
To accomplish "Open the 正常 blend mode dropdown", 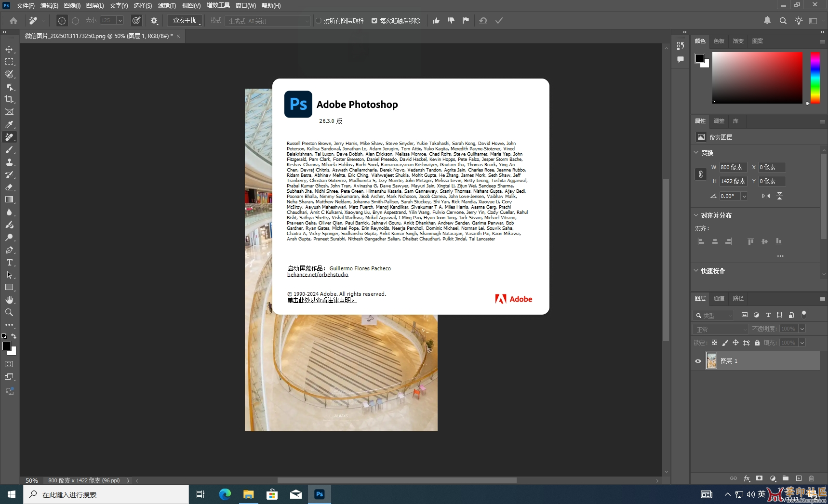I will [721, 329].
